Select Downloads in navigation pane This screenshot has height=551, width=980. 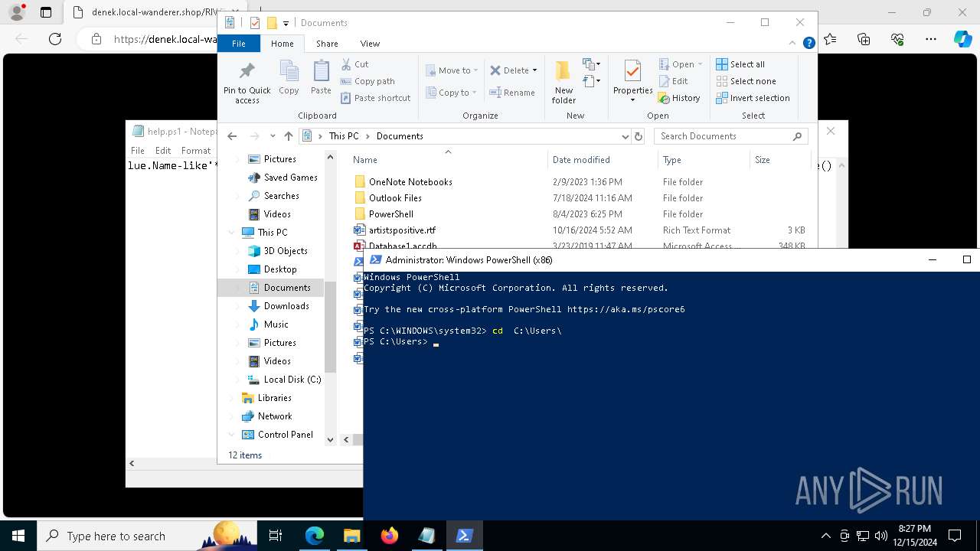click(286, 306)
